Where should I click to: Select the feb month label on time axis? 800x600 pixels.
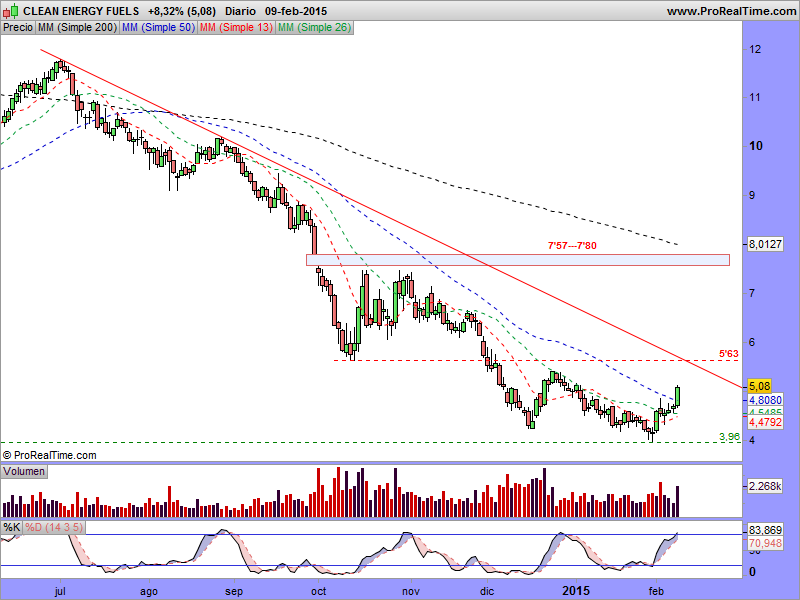point(655,591)
